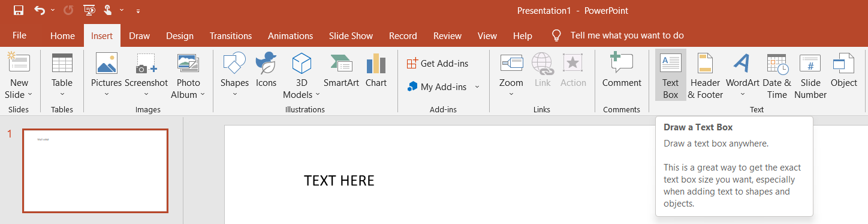Switch to the Transitions tab

click(x=231, y=36)
